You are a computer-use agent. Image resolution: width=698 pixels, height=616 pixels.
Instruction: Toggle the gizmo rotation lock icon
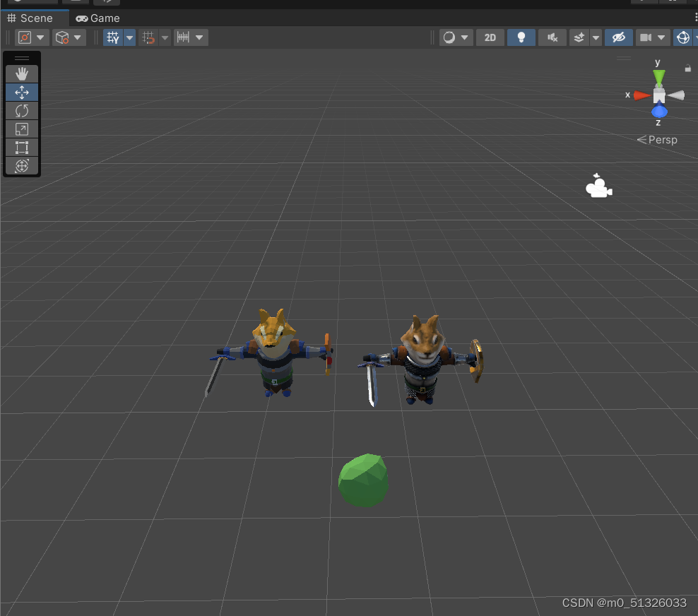[x=688, y=68]
